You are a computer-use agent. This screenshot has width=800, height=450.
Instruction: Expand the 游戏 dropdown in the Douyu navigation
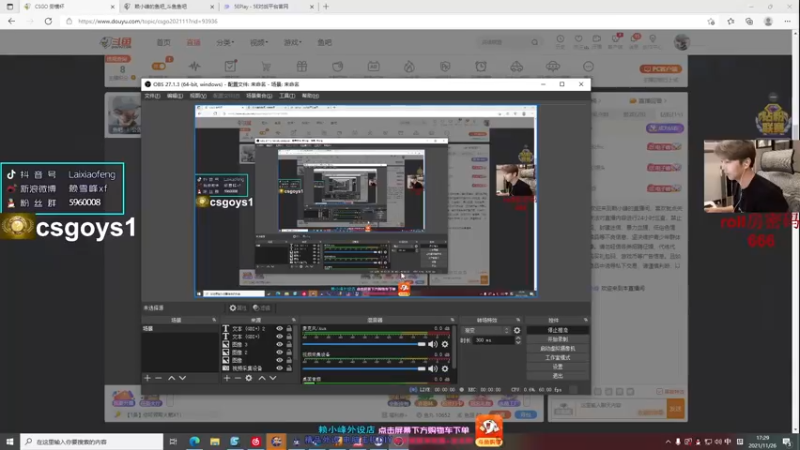pyautogui.click(x=292, y=42)
